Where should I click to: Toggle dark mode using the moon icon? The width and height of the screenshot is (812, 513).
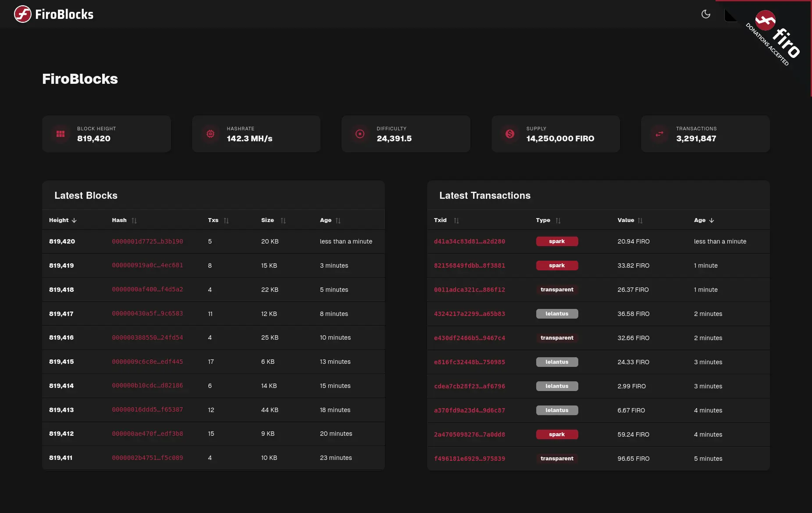pyautogui.click(x=705, y=14)
